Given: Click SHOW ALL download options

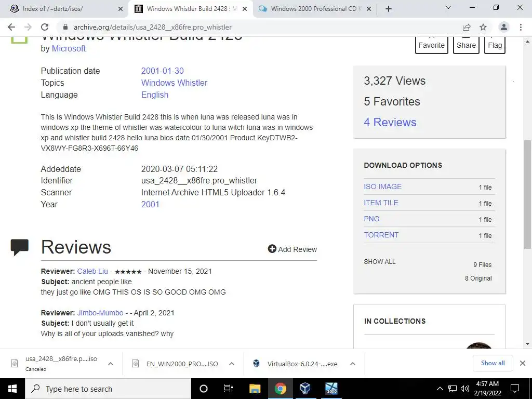Looking at the screenshot, I should click(x=379, y=262).
